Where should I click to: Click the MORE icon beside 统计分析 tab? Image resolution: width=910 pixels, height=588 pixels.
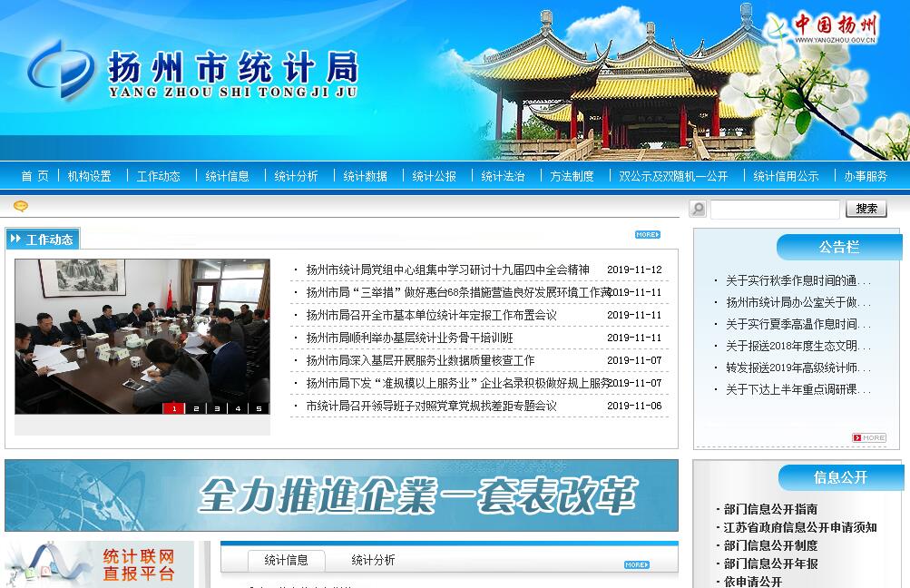[636, 564]
